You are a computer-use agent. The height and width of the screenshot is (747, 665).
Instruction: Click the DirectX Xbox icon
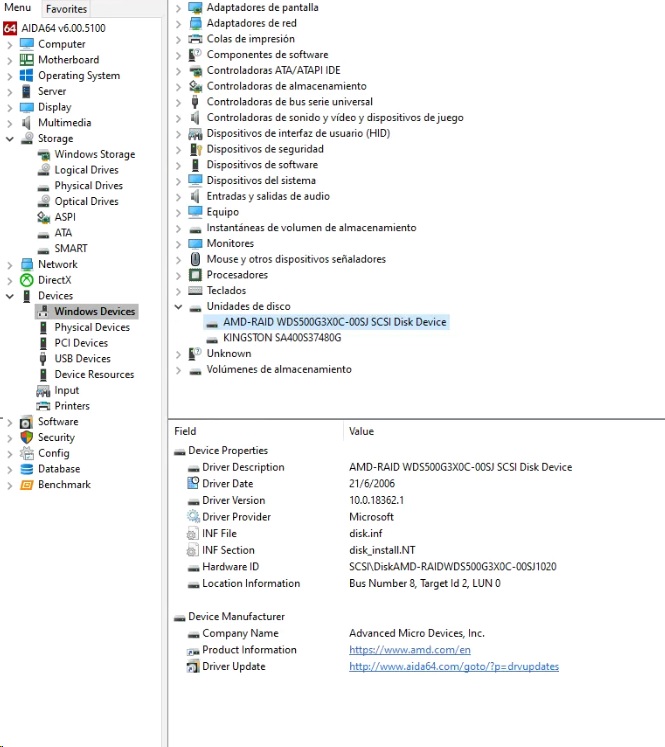(27, 280)
